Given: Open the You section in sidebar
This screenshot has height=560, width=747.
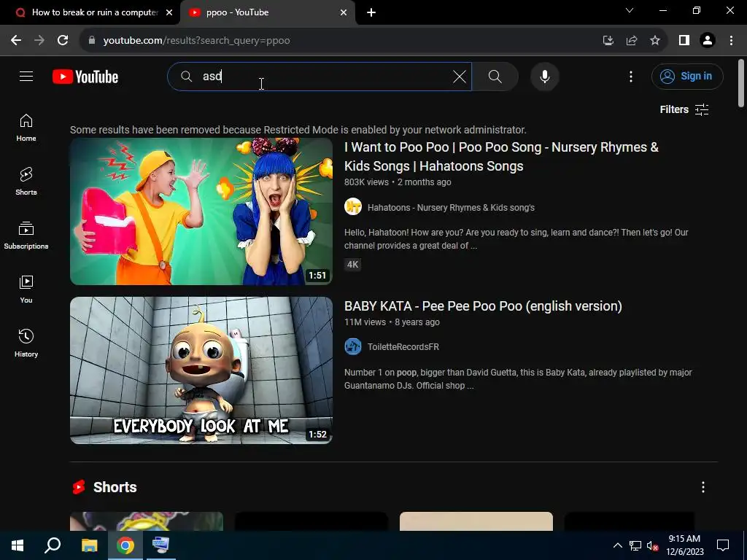Looking at the screenshot, I should [x=26, y=289].
